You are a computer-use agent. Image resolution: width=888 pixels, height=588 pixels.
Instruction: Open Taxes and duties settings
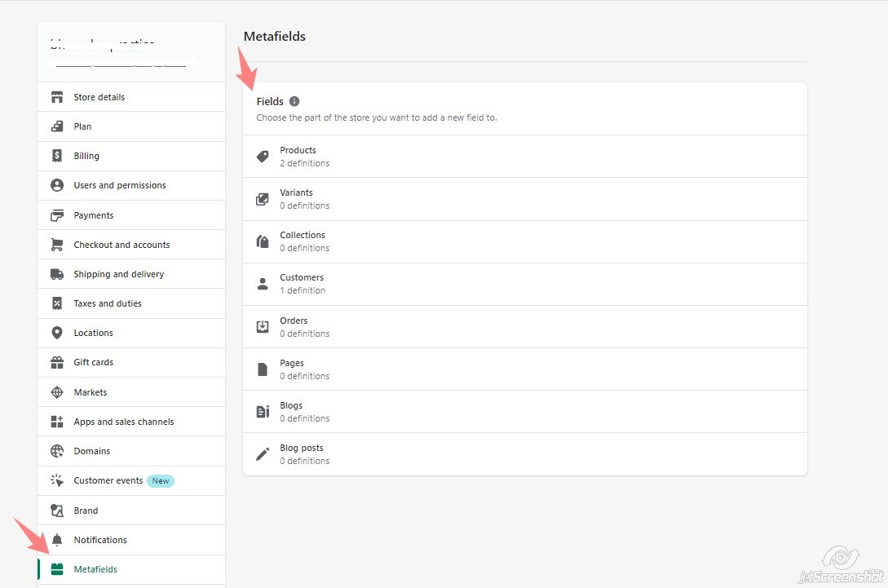click(x=108, y=303)
